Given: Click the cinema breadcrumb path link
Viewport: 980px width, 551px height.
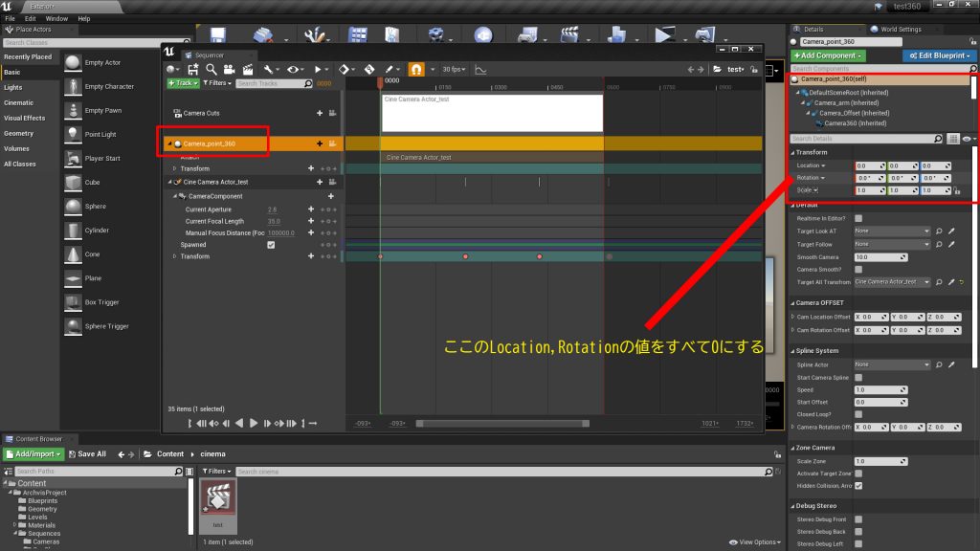Looking at the screenshot, I should (x=212, y=454).
